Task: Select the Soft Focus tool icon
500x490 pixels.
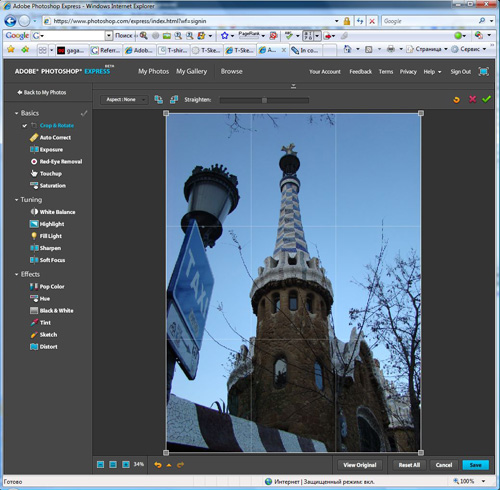Action: pyautogui.click(x=34, y=260)
